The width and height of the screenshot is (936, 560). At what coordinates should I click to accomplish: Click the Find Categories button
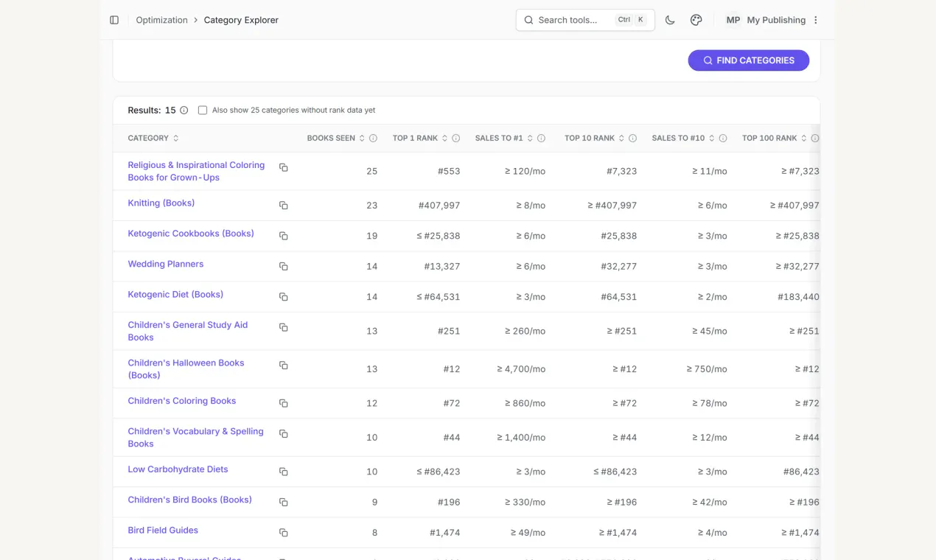[749, 60]
